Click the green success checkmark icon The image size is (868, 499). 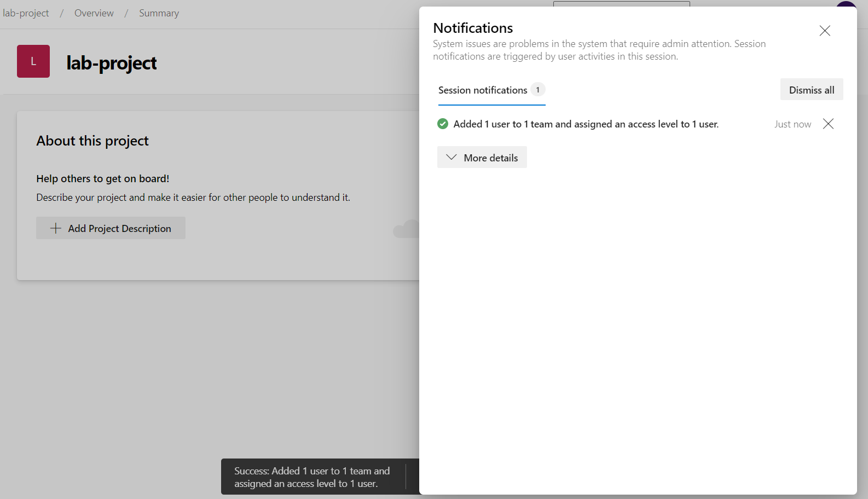(x=443, y=124)
